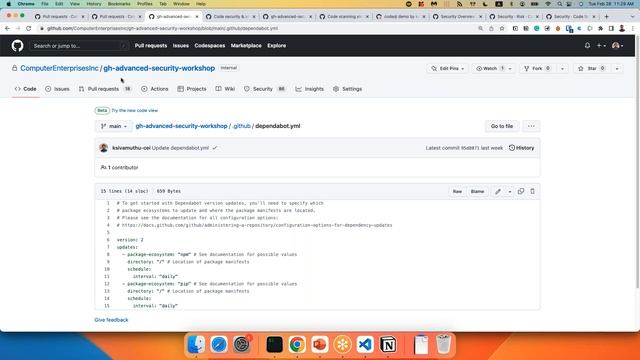This screenshot has width=640, height=360.
Task: Open Edit Pins dropdown
Action: (448, 69)
